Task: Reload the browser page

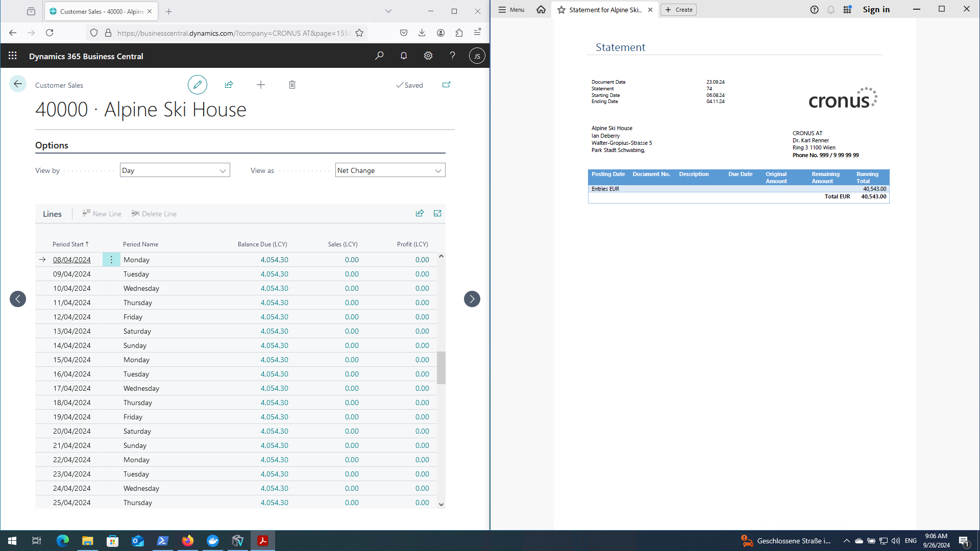Action: click(50, 33)
